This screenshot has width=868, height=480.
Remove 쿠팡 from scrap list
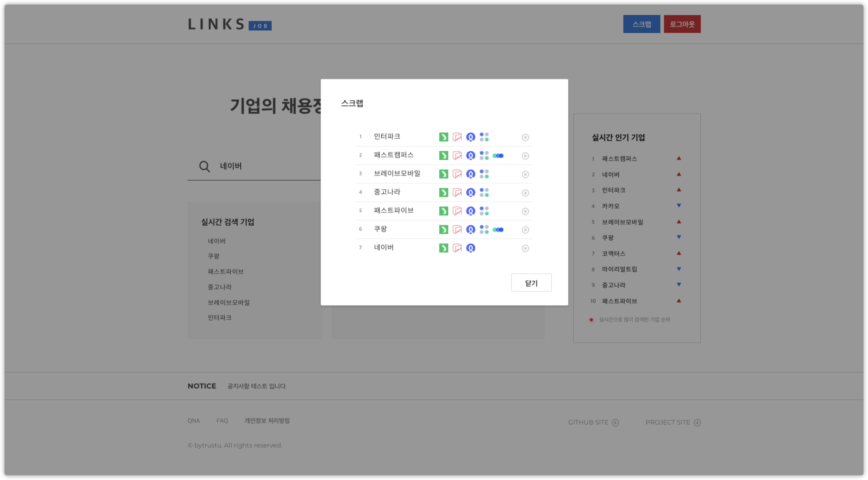tap(525, 230)
